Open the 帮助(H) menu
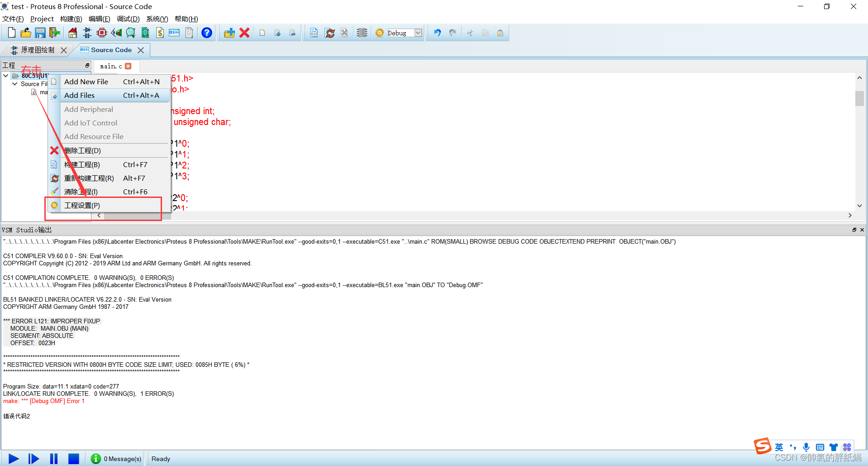 tap(186, 19)
